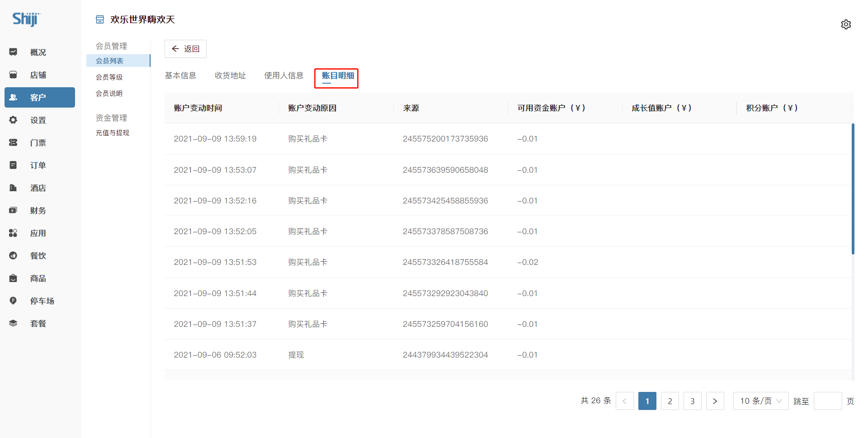
Task: Click the table vertical scrollbar
Action: [x=853, y=189]
